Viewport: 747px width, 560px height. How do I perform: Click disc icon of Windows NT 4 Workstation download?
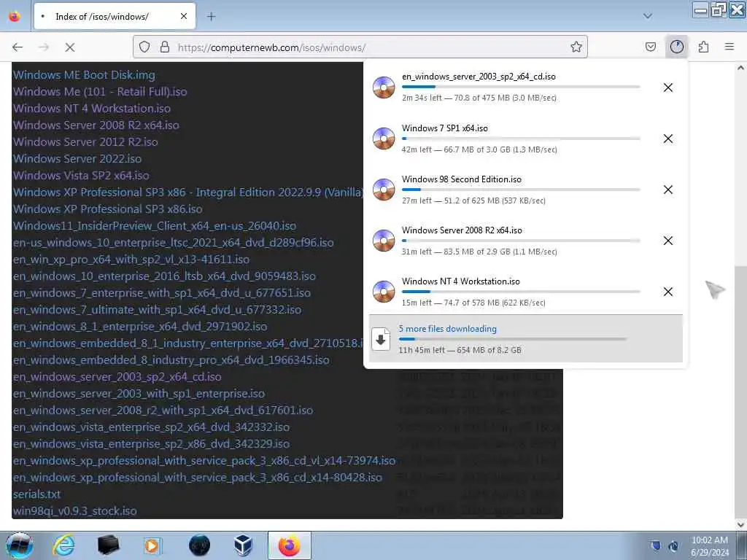(384, 292)
